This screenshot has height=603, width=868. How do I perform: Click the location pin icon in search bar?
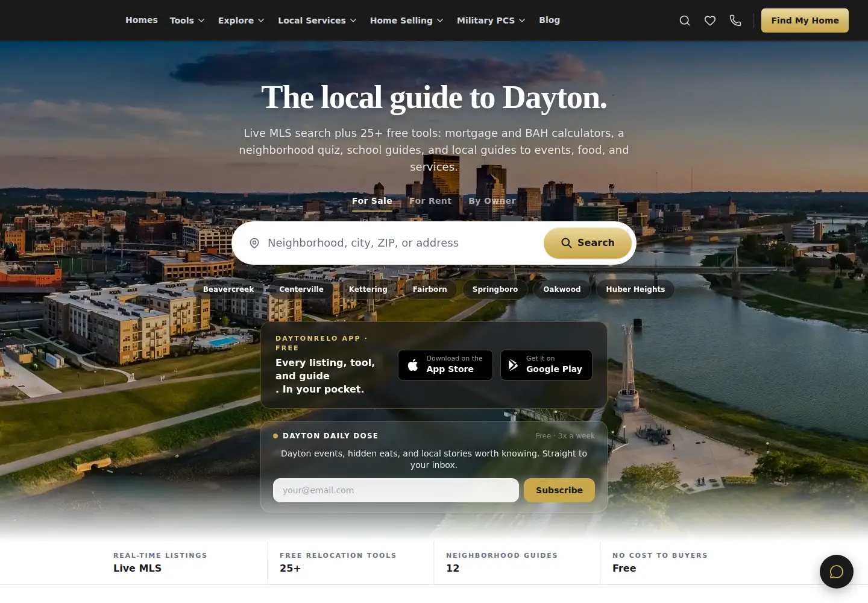tap(254, 243)
